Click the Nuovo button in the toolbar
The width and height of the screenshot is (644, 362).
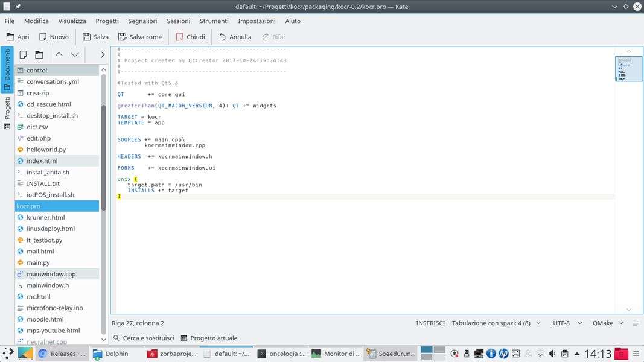(53, 37)
